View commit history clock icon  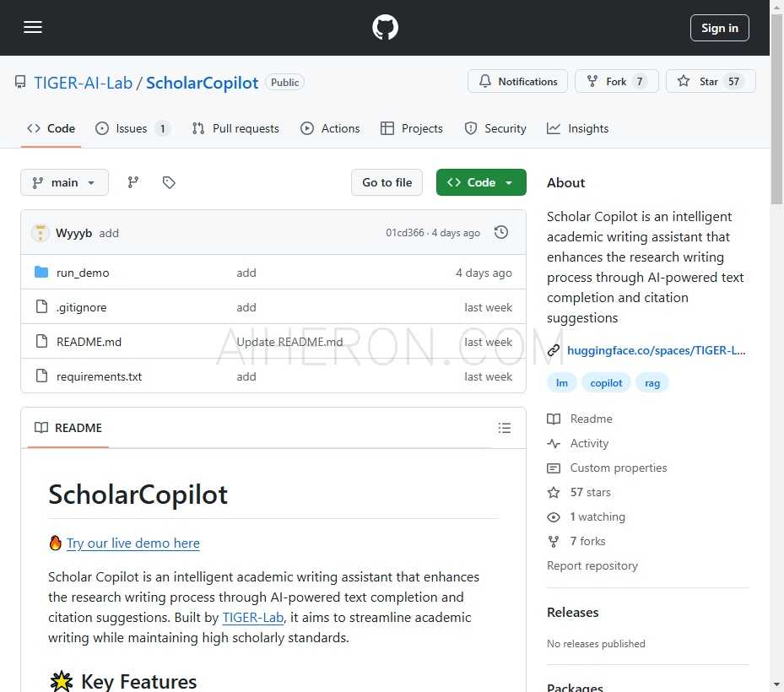tap(501, 233)
